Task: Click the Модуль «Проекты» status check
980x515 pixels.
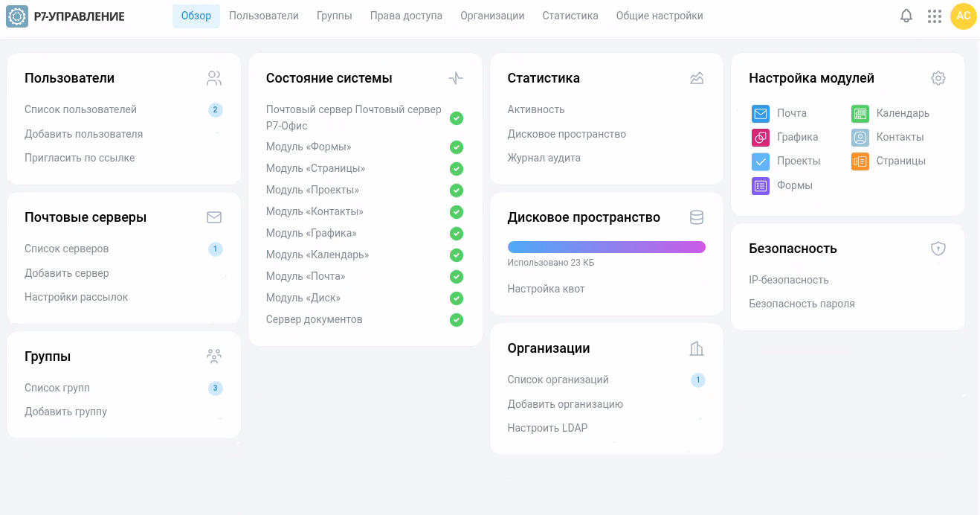Action: (457, 191)
